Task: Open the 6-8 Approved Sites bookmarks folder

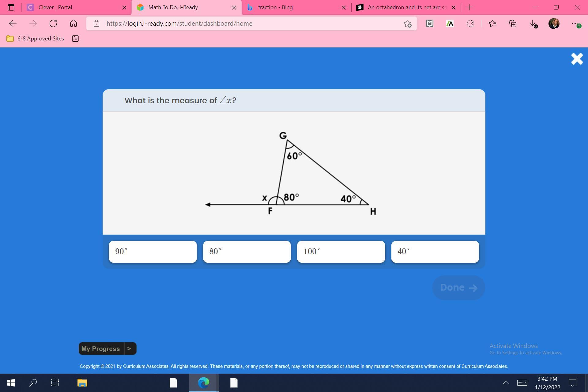Action: (x=36, y=39)
